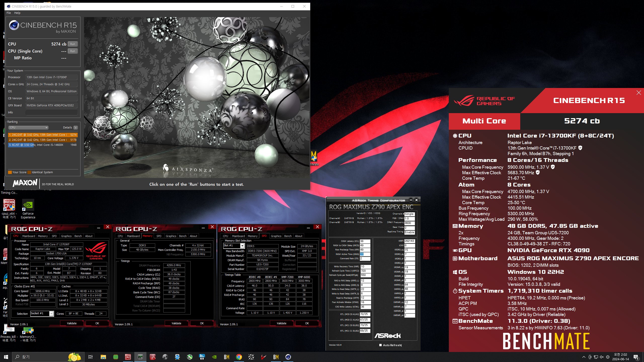The width and height of the screenshot is (644, 362).
Task: Toggle Auto Refresh checkbox in Timing Configurator
Action: (381, 345)
